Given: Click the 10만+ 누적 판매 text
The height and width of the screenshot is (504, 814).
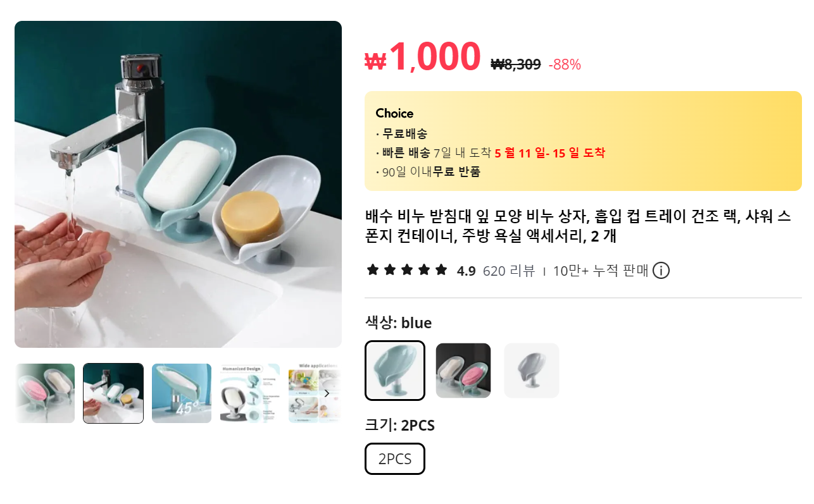Looking at the screenshot, I should (601, 271).
